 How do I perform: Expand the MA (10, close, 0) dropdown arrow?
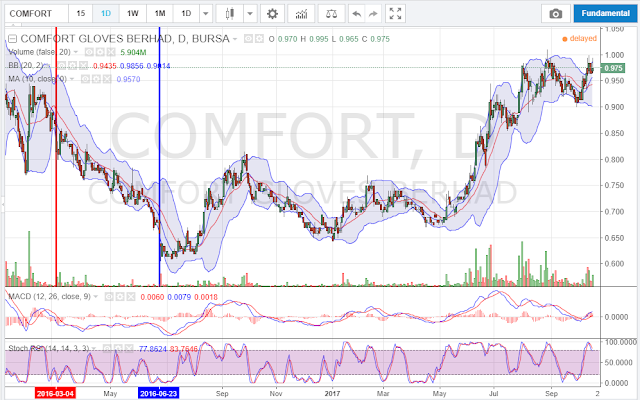pos(72,79)
